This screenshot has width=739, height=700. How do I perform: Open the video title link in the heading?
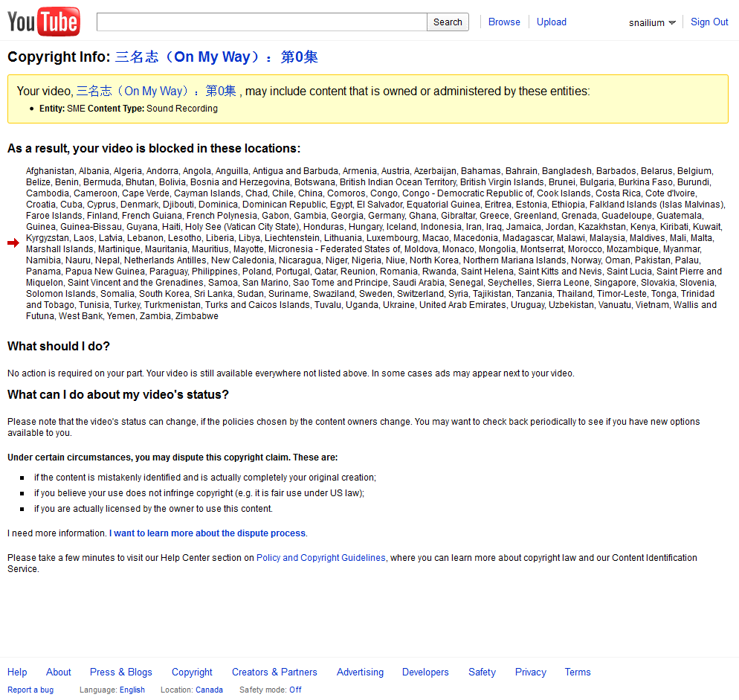point(216,57)
